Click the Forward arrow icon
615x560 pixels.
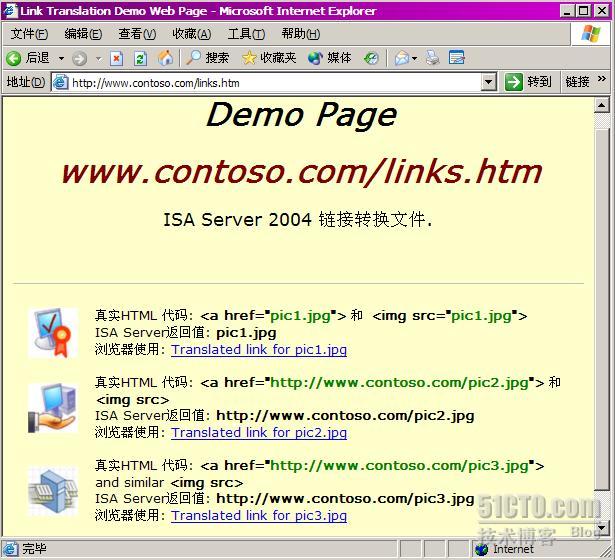pos(79,59)
